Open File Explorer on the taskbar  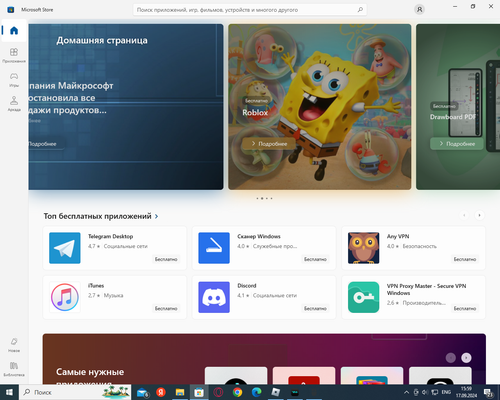click(x=180, y=392)
